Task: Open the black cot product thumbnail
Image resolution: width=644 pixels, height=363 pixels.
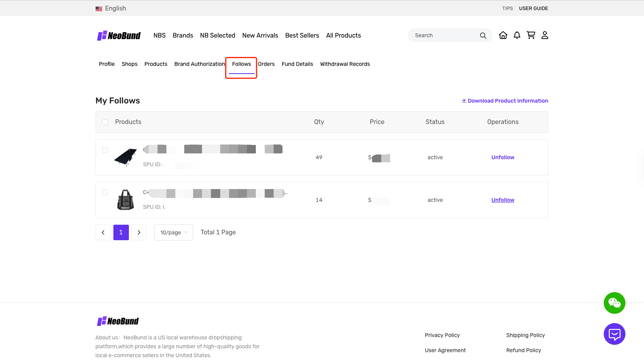Action: pyautogui.click(x=125, y=157)
